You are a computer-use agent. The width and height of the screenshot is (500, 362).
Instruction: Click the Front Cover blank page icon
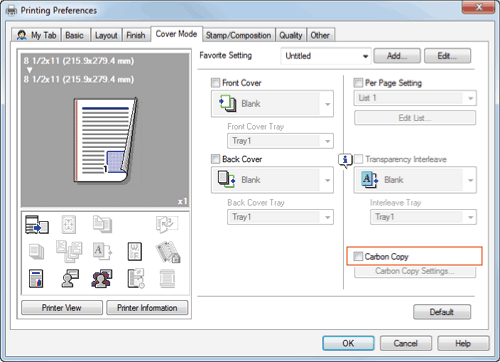(x=228, y=103)
